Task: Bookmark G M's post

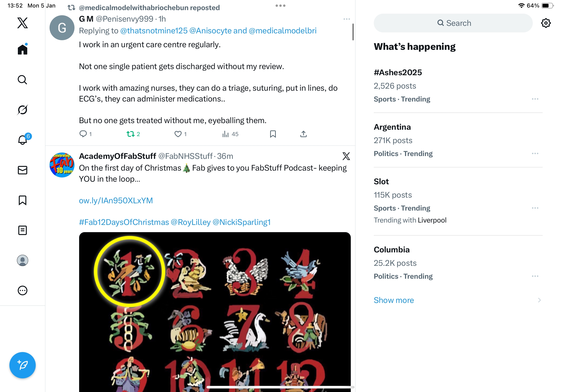Action: [x=273, y=134]
